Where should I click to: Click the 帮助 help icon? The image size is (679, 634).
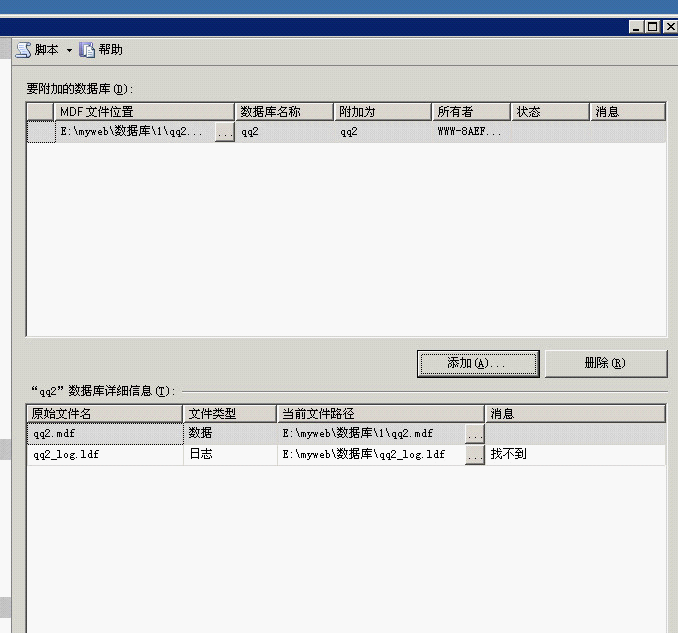coord(87,50)
